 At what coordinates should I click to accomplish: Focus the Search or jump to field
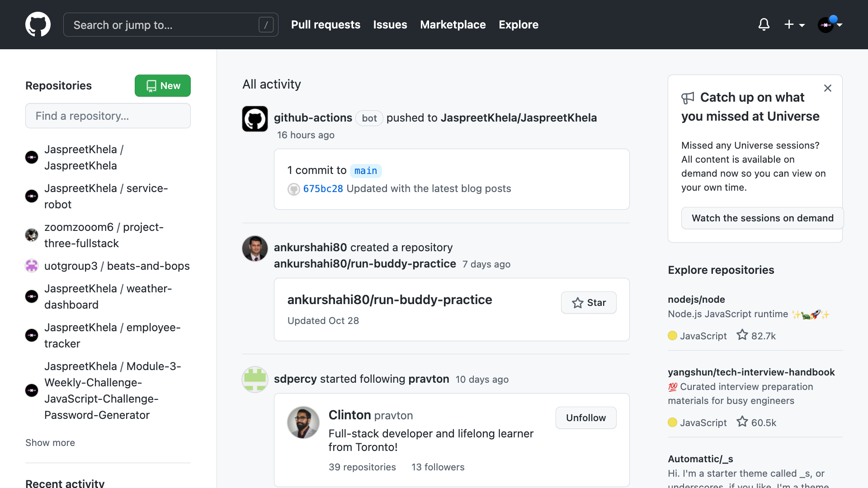pyautogui.click(x=171, y=24)
